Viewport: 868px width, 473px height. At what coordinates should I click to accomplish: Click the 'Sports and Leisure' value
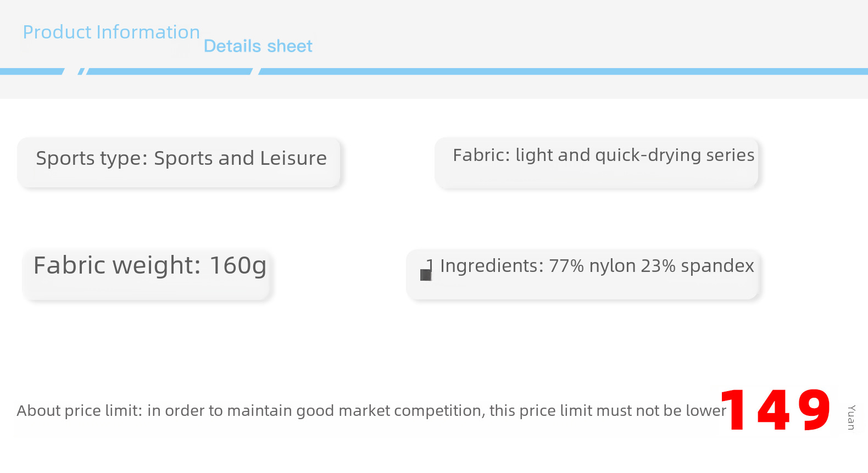click(x=240, y=158)
